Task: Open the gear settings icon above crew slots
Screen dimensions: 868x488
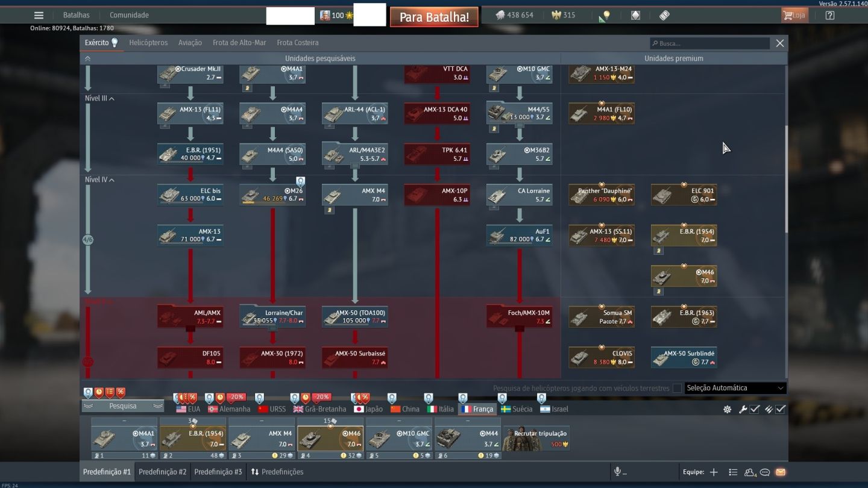Action: click(x=728, y=410)
